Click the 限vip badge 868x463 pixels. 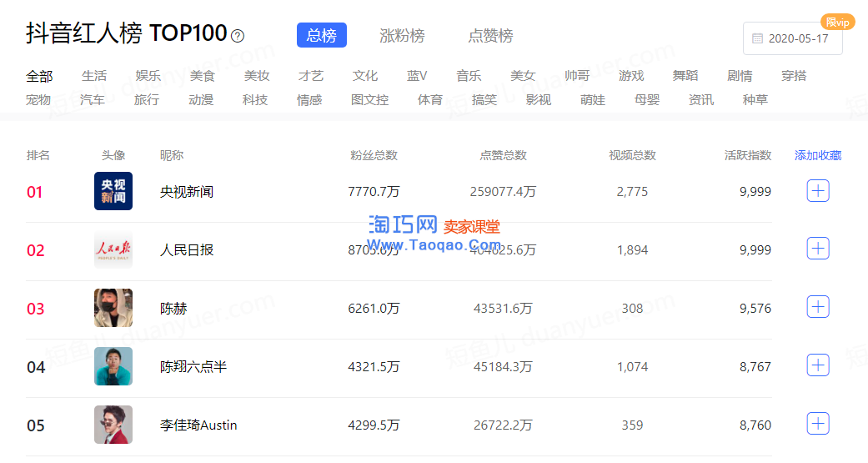[x=837, y=23]
